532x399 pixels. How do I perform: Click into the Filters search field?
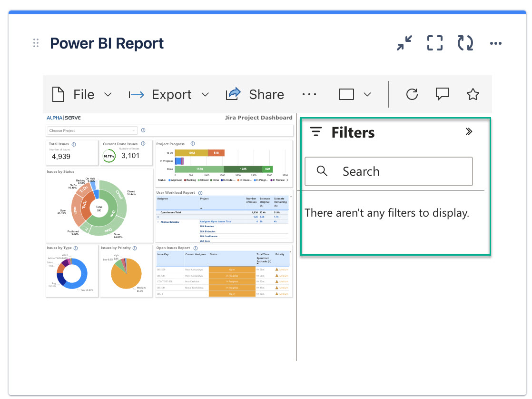click(x=388, y=171)
